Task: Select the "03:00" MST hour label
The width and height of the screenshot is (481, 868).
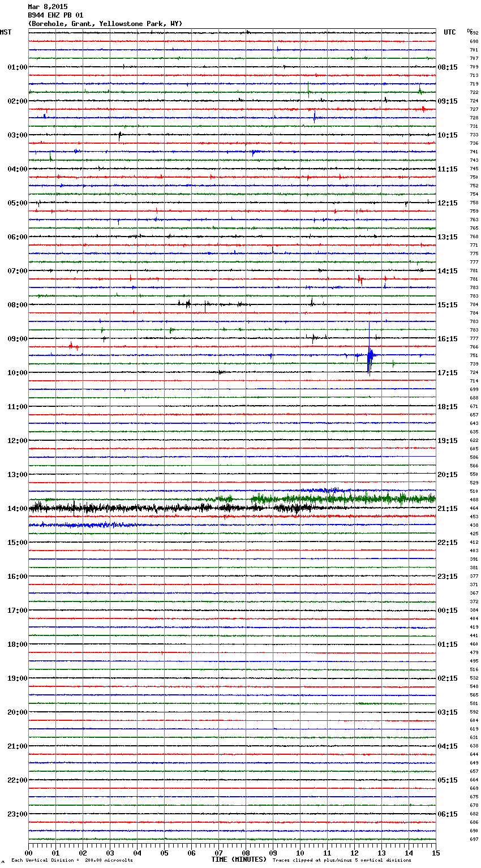Action: [x=18, y=135]
